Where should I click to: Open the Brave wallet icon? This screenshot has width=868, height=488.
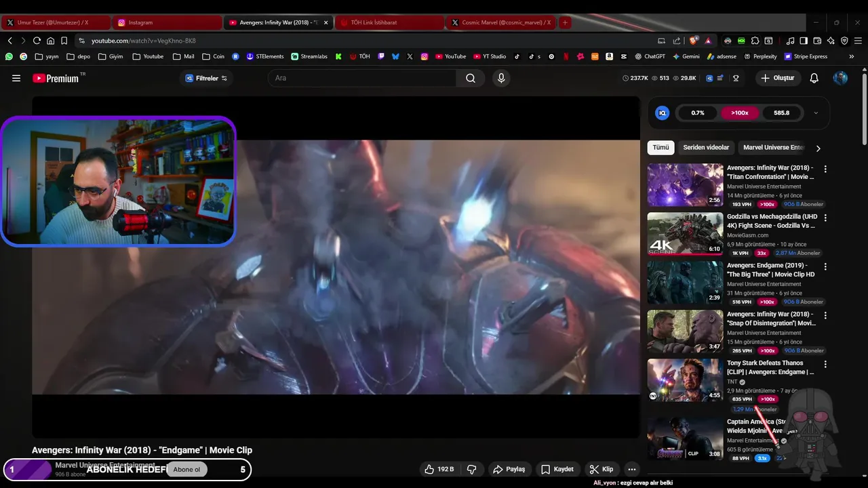(817, 41)
